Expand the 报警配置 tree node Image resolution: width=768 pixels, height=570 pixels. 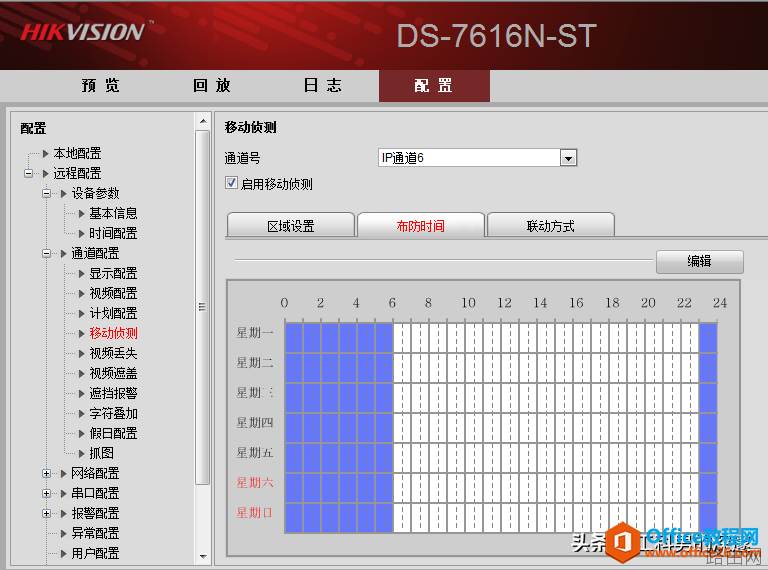(x=47, y=513)
